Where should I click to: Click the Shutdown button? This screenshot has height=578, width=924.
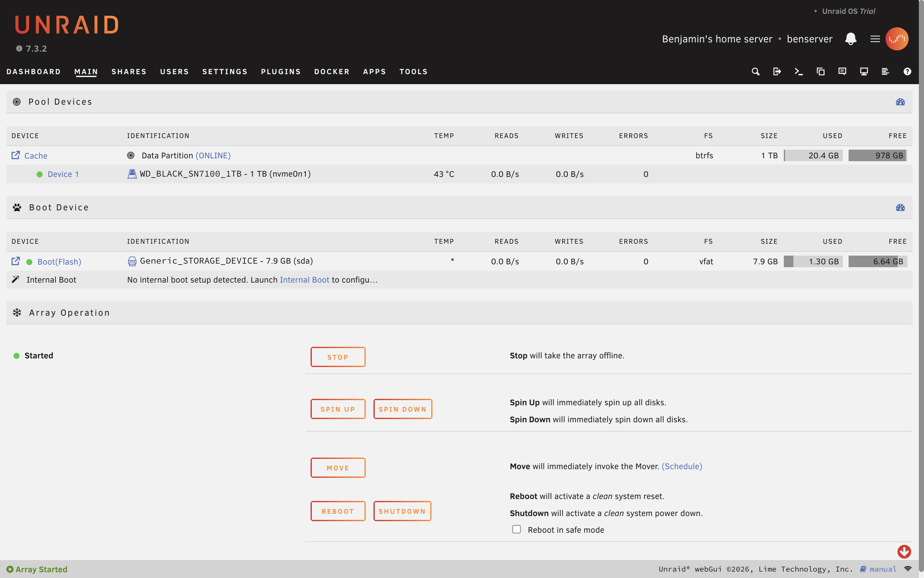[402, 511]
